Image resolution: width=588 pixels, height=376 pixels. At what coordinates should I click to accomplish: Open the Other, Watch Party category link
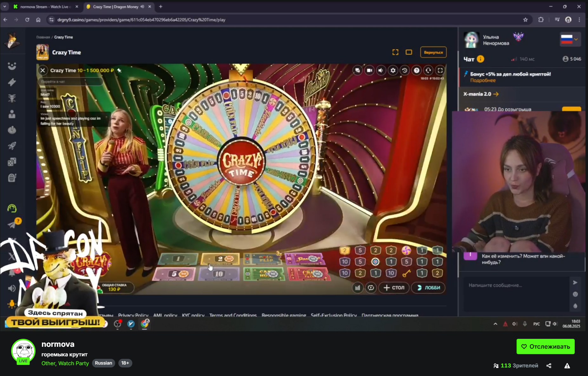pyautogui.click(x=65, y=363)
